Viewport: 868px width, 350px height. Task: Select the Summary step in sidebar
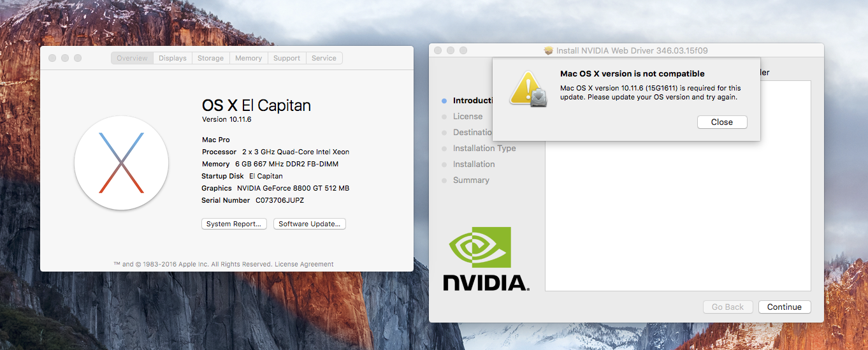click(x=471, y=180)
